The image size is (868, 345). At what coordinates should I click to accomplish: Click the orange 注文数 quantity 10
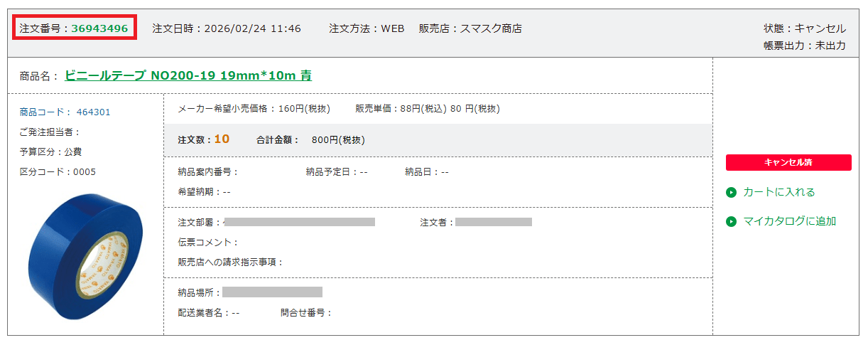[x=222, y=139]
